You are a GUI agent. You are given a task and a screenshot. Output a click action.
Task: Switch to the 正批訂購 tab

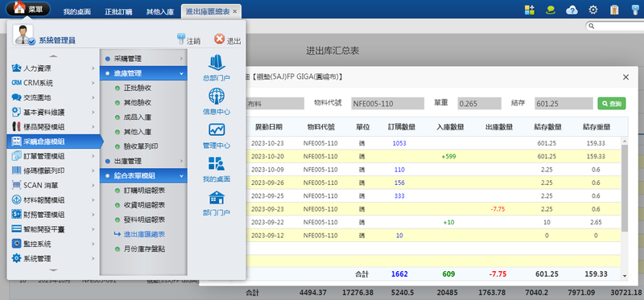point(118,12)
